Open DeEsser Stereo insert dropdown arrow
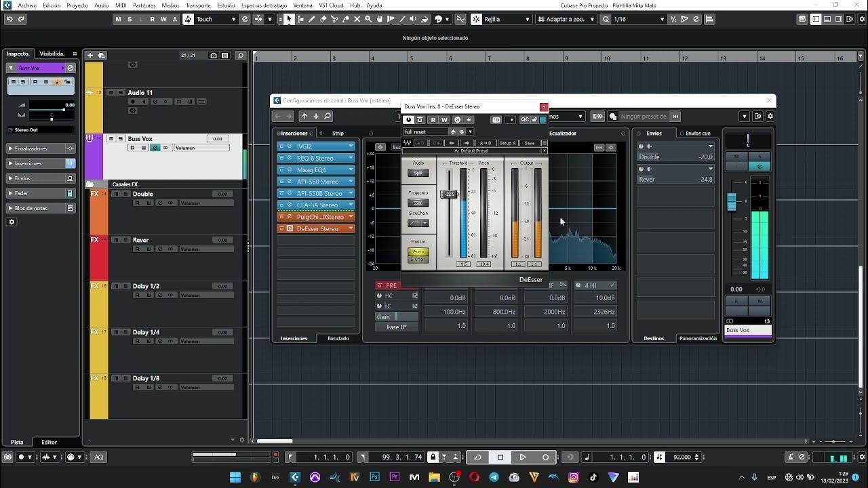 point(351,228)
